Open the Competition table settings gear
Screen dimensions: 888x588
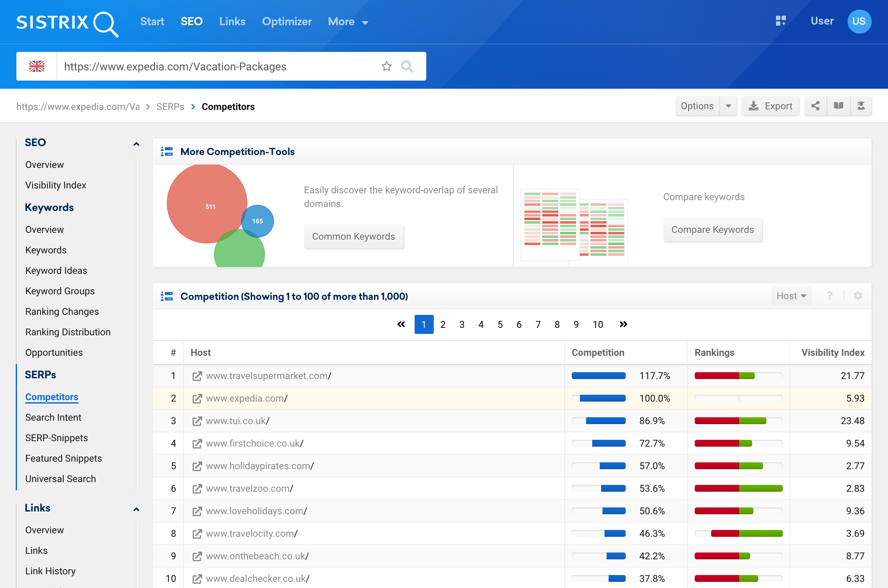point(858,296)
